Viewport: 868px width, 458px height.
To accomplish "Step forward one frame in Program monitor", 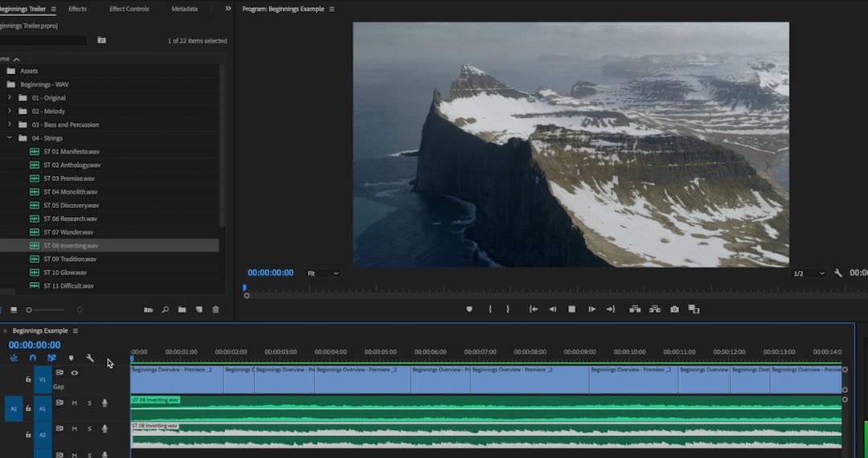I will 592,309.
